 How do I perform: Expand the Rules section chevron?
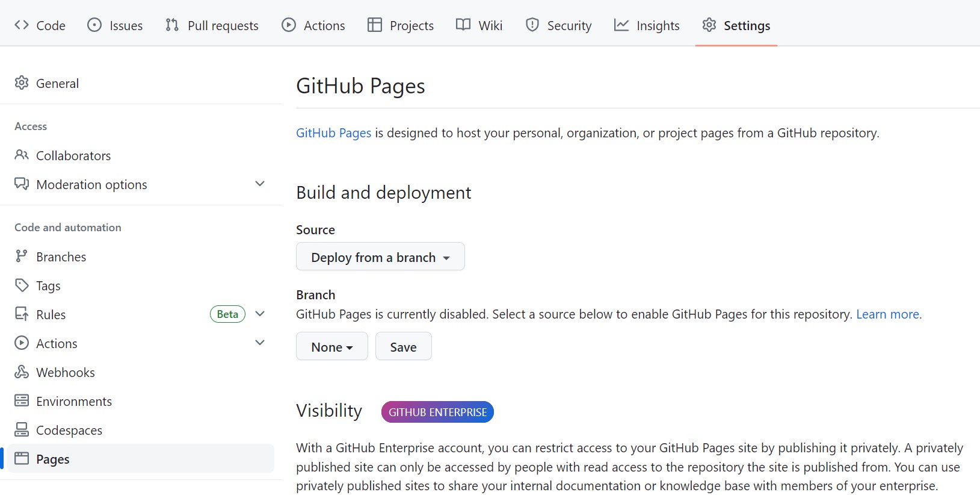(260, 314)
